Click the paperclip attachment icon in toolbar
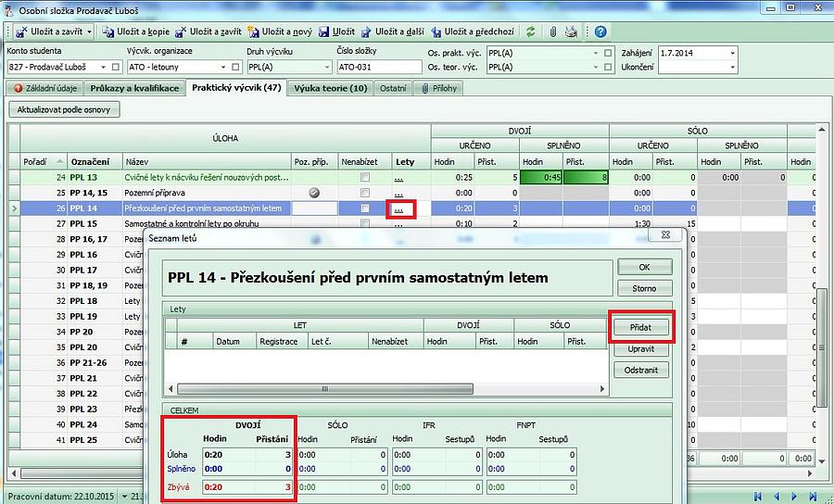 (553, 31)
